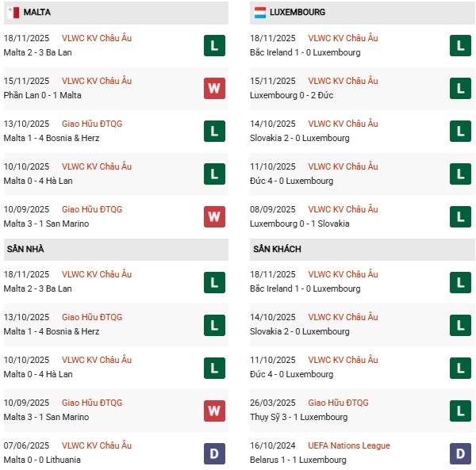Click the D badge for Belarus 1 - 1 Luxembourg

(x=460, y=453)
